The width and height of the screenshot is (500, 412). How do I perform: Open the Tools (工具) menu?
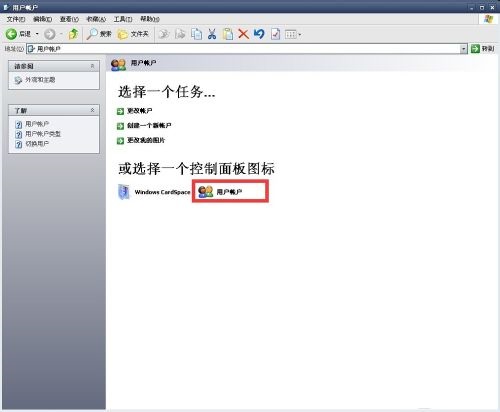point(123,19)
